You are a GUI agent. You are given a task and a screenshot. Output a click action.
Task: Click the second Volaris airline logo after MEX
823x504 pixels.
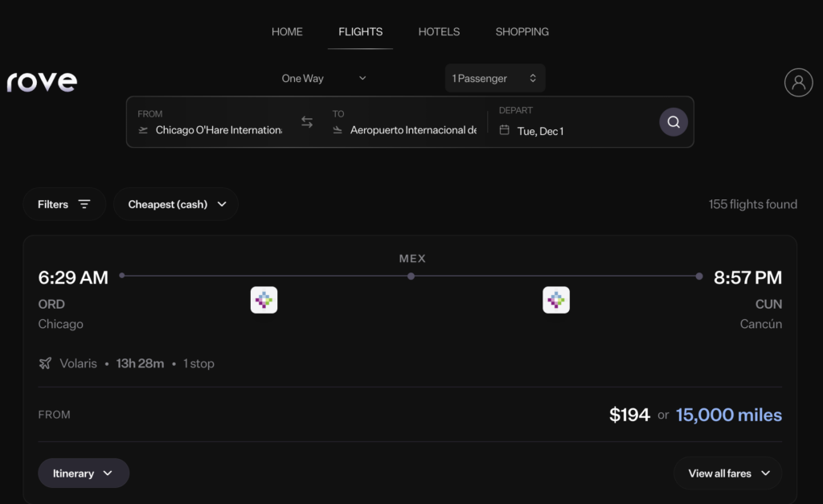556,300
